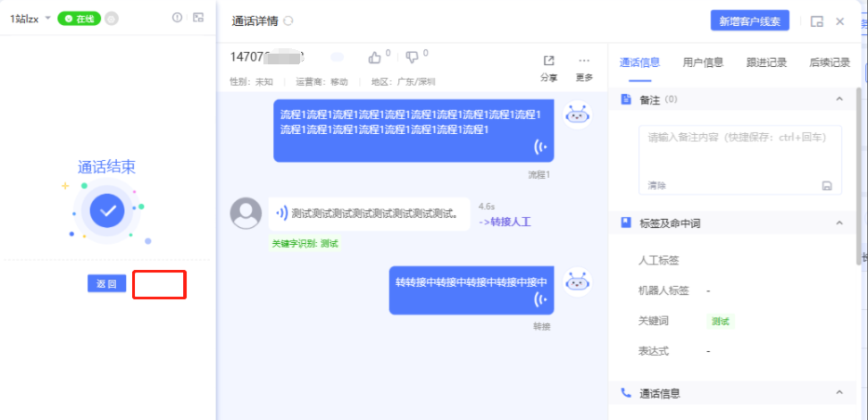868x420 pixels.
Task: Collapse the 备注 section
Action: [x=839, y=99]
